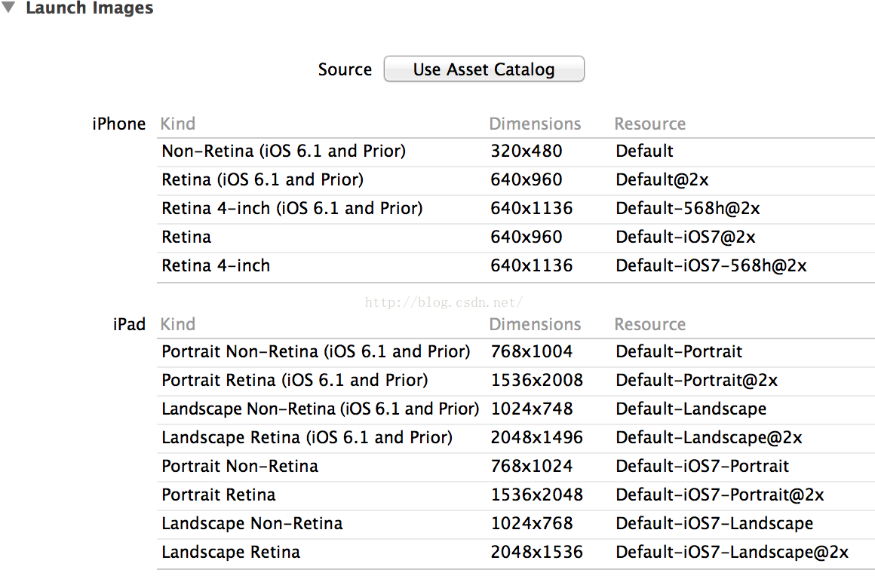Select "Portrait Retina (iOS 6.1 and Prior)" kind
875x588 pixels.
tap(295, 380)
